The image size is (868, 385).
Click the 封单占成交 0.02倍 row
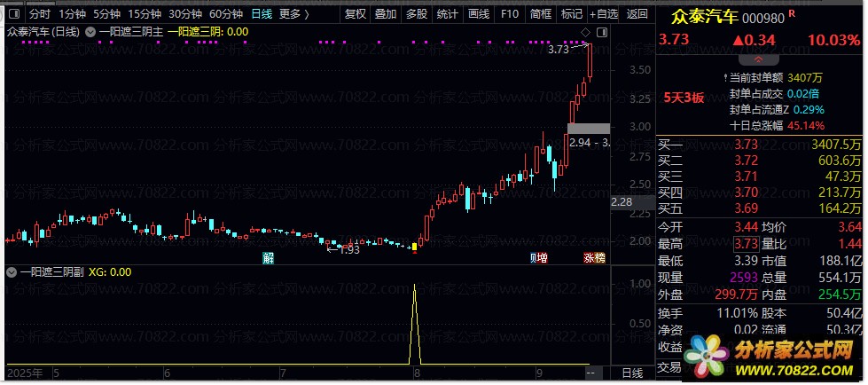pyautogui.click(x=775, y=94)
